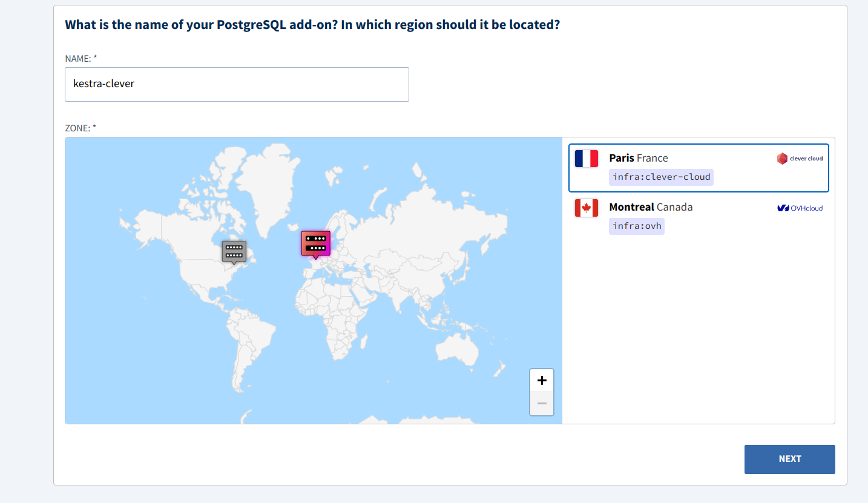Image resolution: width=868 pixels, height=503 pixels.
Task: Click the French flag icon
Action: pos(586,159)
